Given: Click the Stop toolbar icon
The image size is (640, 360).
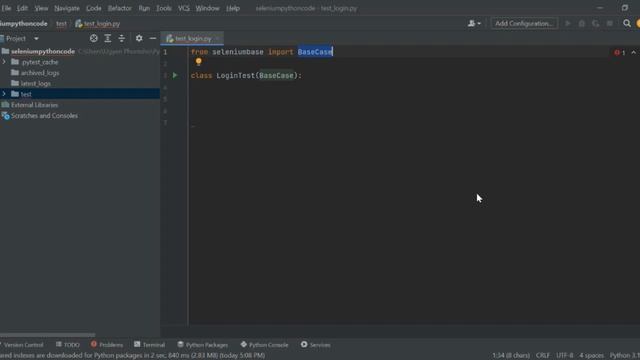Looking at the screenshot, I should [x=609, y=24].
